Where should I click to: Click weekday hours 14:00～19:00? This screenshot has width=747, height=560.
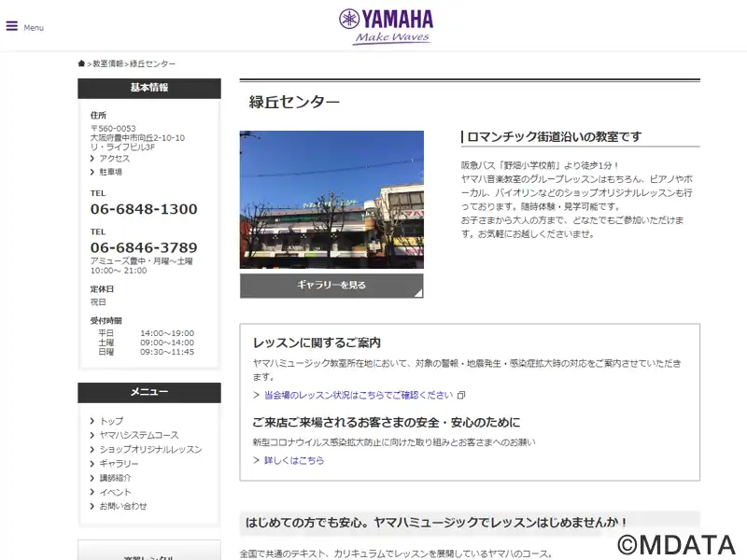[x=167, y=333]
